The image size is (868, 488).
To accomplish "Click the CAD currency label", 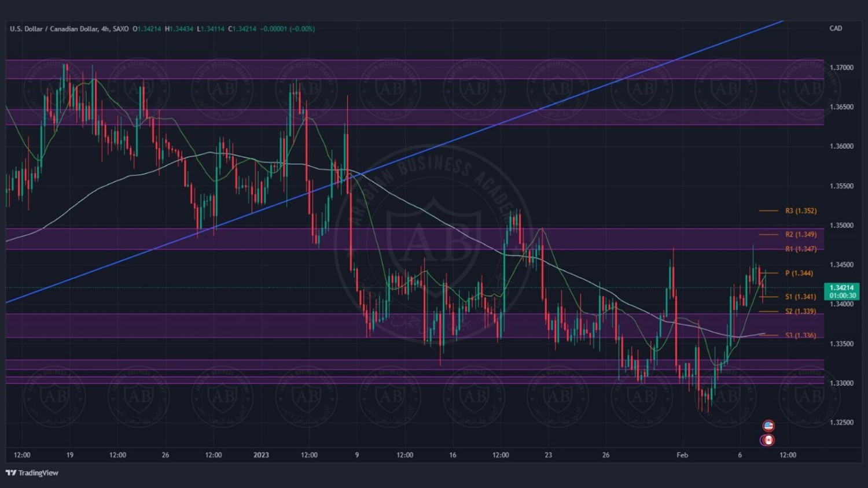I will click(836, 28).
